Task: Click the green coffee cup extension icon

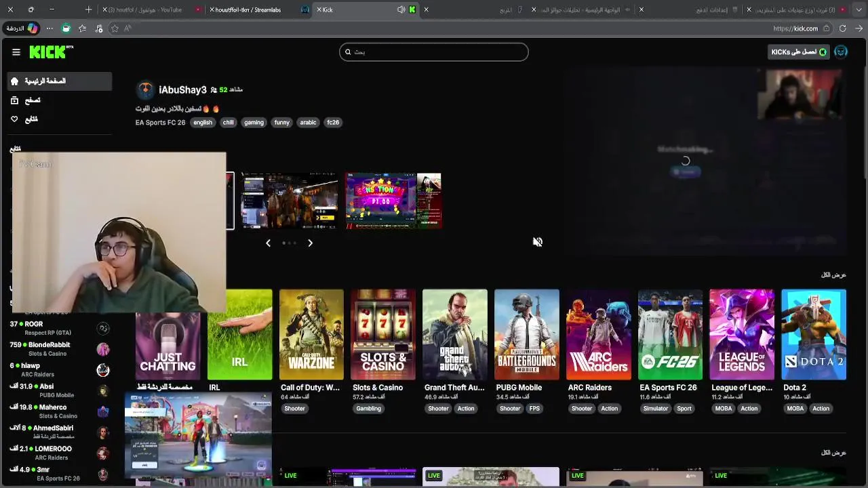Action: pos(66,28)
